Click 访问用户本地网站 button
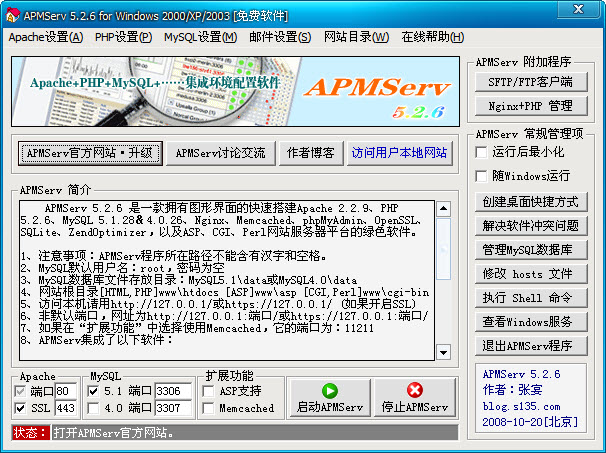Screen dimensions: 606x453 tap(399, 153)
